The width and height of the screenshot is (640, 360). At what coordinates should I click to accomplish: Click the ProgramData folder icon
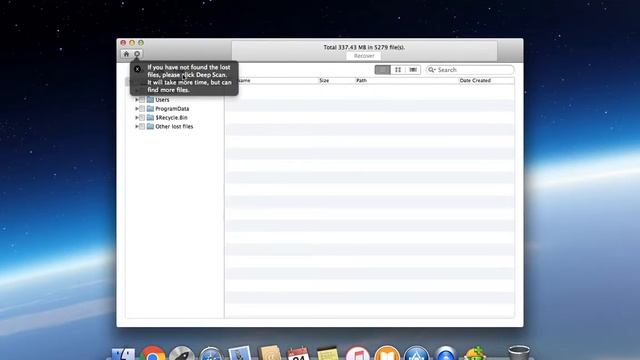coord(150,109)
